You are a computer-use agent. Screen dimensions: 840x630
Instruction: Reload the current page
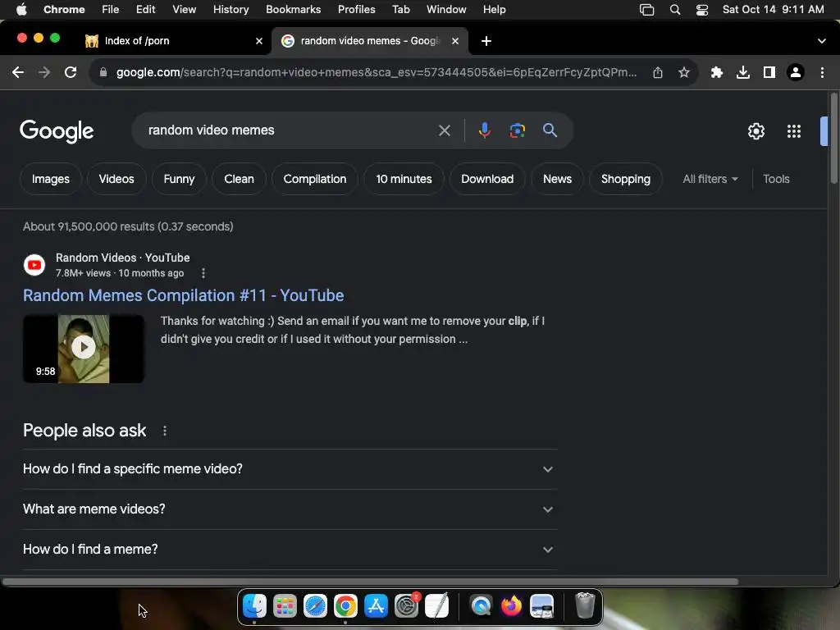(71, 72)
